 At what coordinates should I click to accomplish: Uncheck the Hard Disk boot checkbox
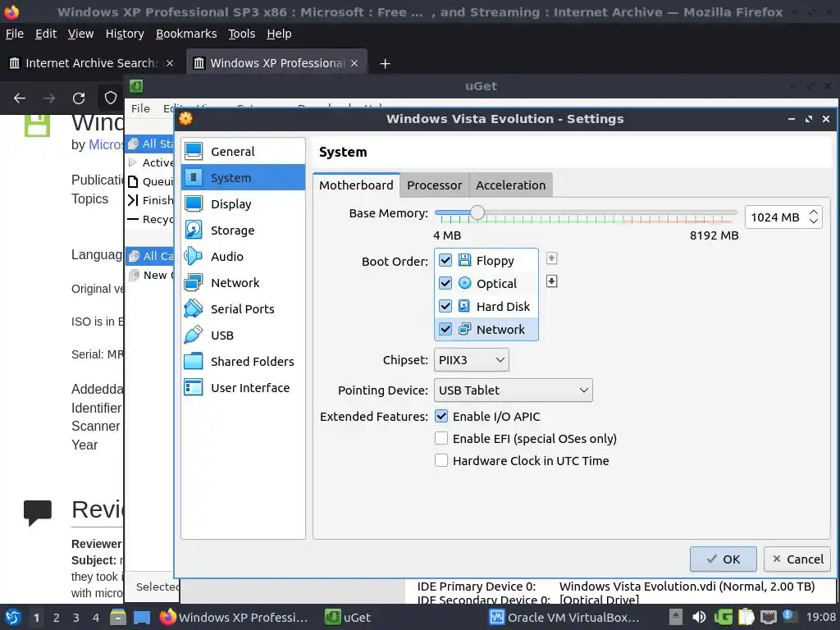[x=445, y=306]
